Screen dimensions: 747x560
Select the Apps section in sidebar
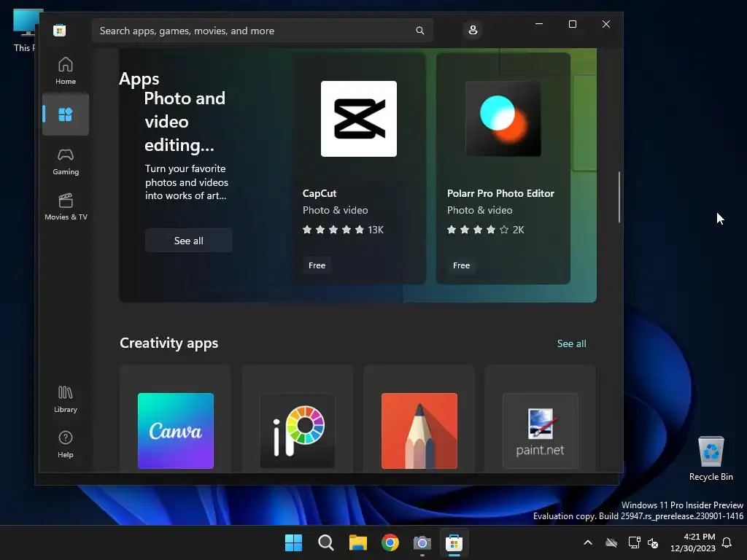click(66, 114)
